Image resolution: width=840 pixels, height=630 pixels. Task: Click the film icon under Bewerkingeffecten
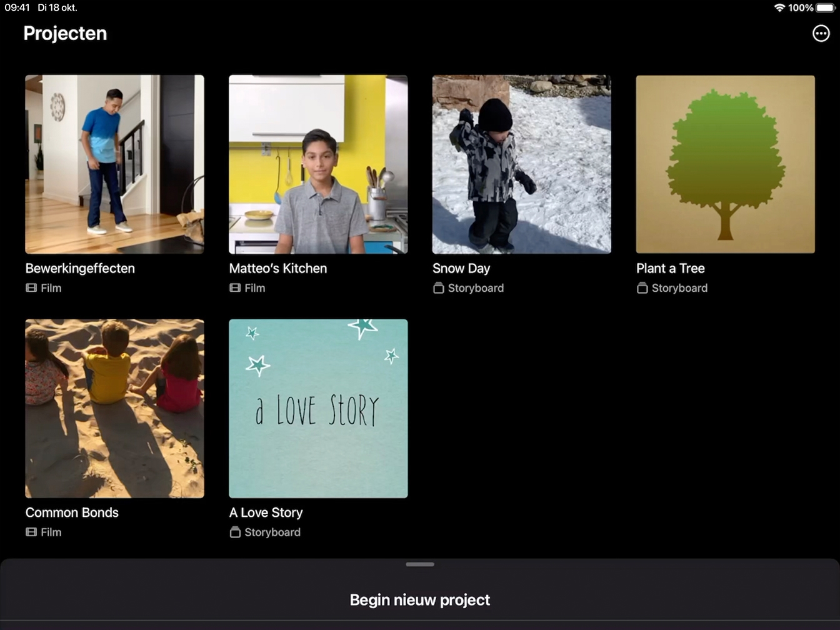coord(31,288)
